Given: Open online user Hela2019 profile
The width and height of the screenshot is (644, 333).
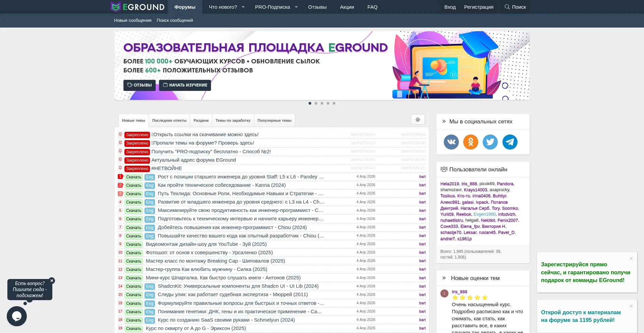Looking at the screenshot, I should click(x=449, y=184).
